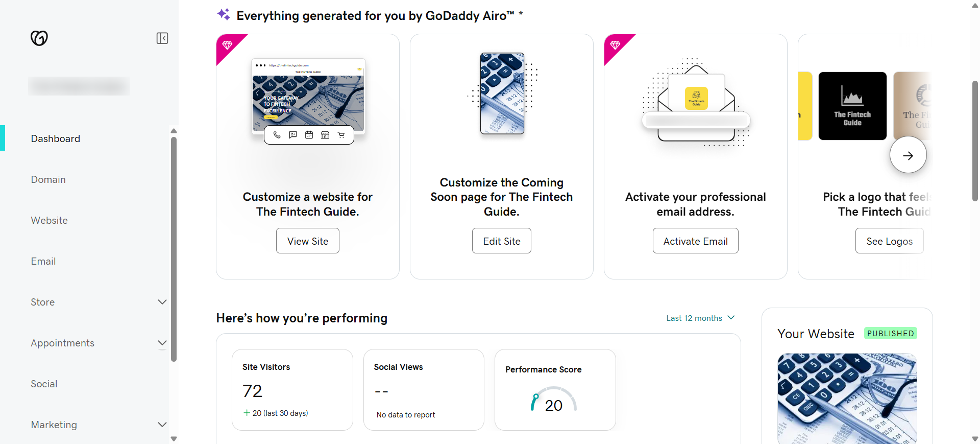The width and height of the screenshot is (980, 444).
Task: Click the Airo sparkle icon
Action: pos(224,15)
